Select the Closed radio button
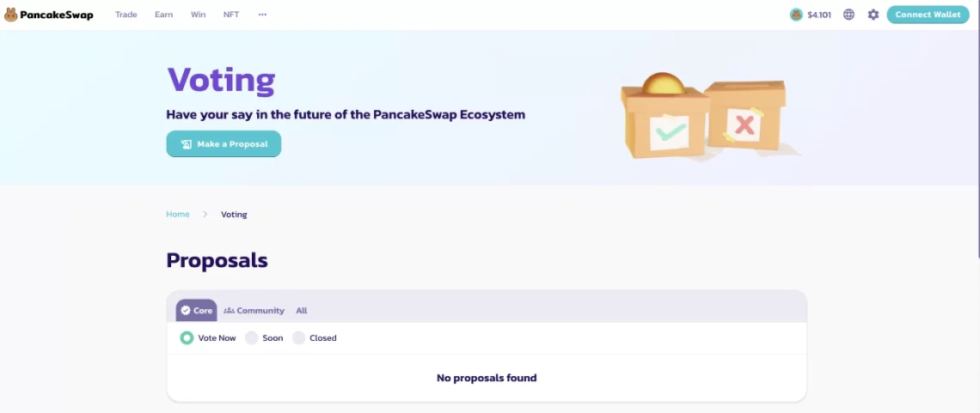Screen dimensions: 980x413 coord(299,338)
